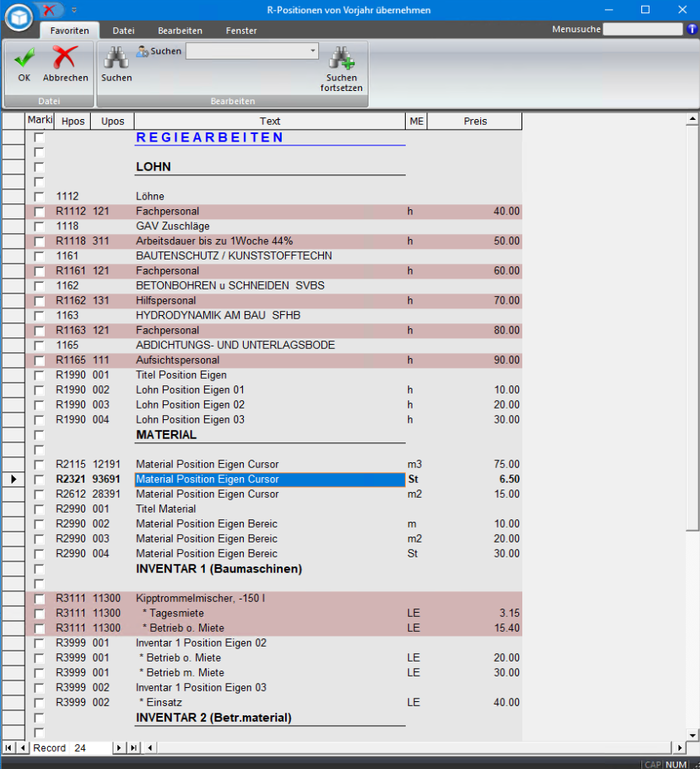Check the Lohn Position Eigen 01 checkbox
This screenshot has width=700, height=769.
click(x=39, y=390)
